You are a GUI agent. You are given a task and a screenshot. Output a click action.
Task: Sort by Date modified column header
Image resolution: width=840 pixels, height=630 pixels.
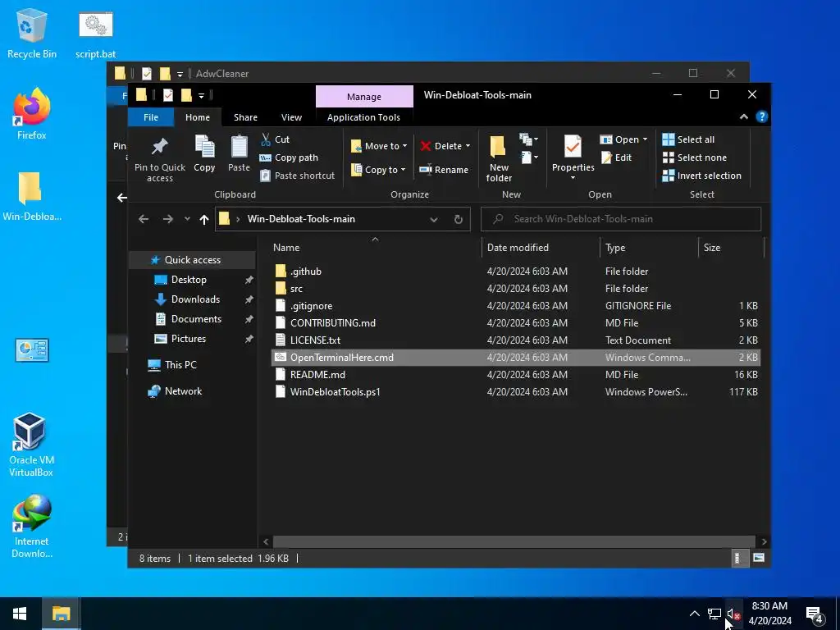[x=540, y=248]
